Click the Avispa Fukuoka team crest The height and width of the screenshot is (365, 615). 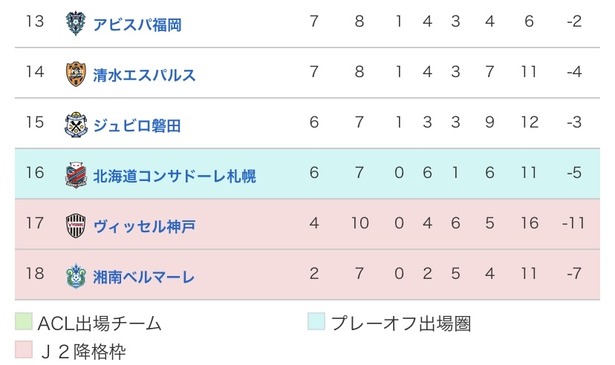click(76, 23)
